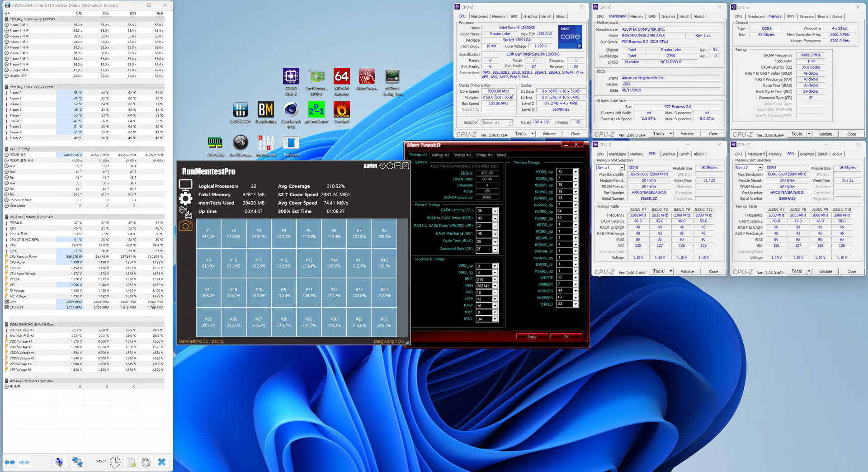The height and width of the screenshot is (472, 868).
Task: Open Command Rate (CR) dropdown in MemTweakIt
Action: point(495,250)
